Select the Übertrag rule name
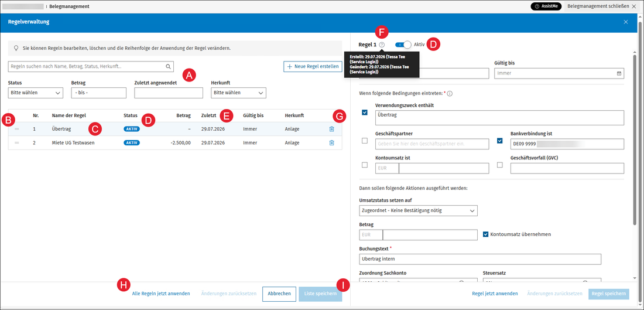This screenshot has height=310, width=644. (x=61, y=129)
